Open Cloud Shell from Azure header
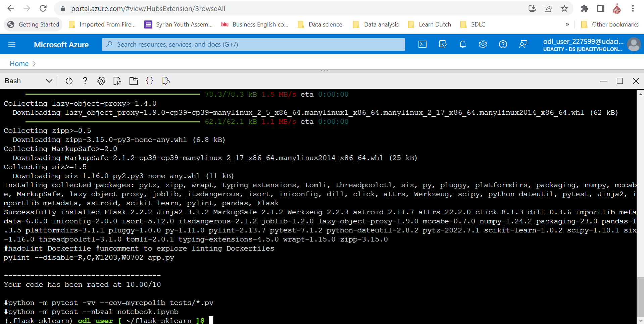The image size is (644, 324). point(423,44)
